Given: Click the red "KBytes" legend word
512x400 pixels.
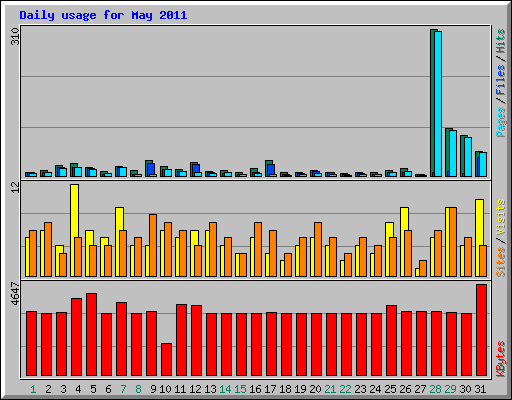Looking at the screenshot, I should tap(500, 359).
